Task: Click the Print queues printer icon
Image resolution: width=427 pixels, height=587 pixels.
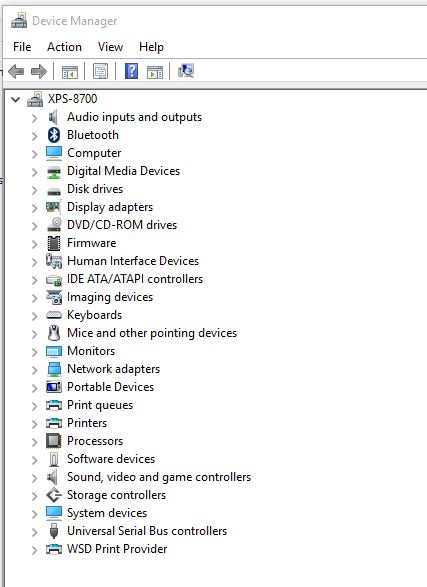Action: coord(54,405)
